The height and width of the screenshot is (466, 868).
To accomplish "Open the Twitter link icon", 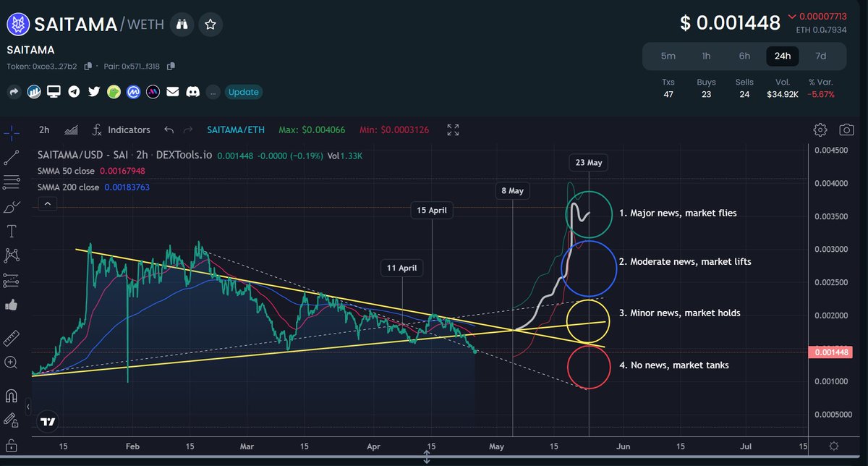I will coord(93,92).
